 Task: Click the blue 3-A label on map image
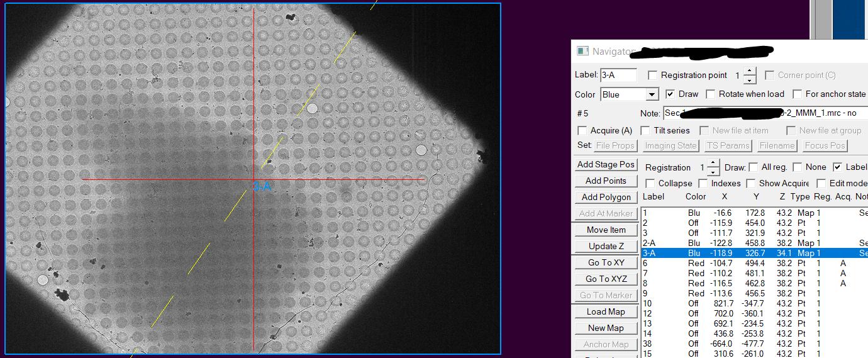(x=262, y=186)
